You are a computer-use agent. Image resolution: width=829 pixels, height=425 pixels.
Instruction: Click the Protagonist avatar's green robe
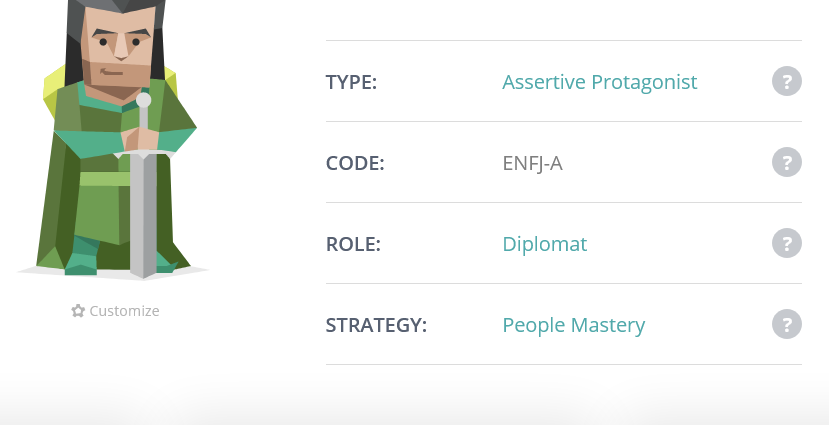(98, 206)
